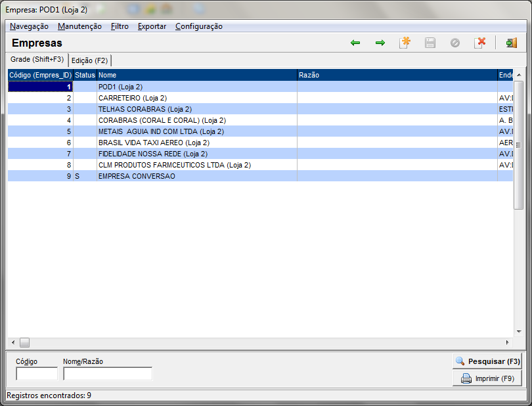
Task: Select row METAIS AGUIA IND COM LTDA
Action: coord(260,131)
